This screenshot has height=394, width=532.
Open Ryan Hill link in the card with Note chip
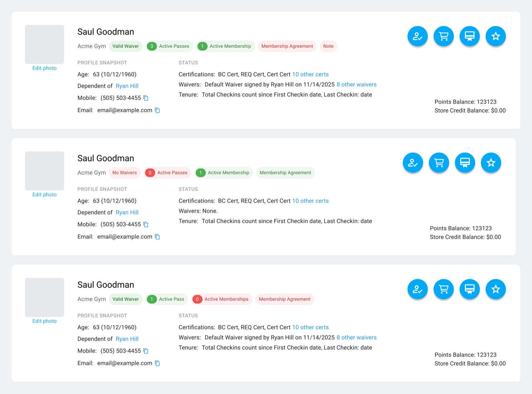point(127,86)
